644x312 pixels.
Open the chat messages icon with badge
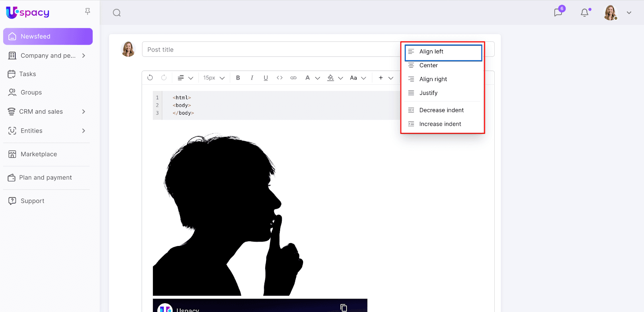pyautogui.click(x=558, y=12)
